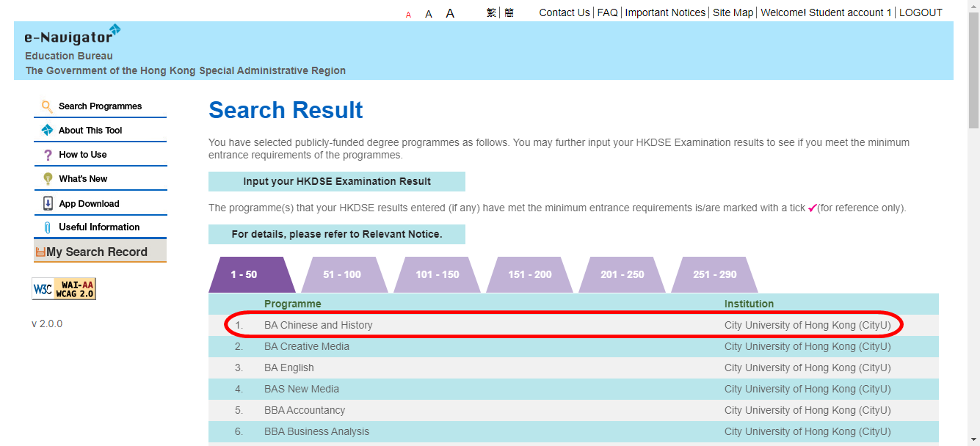Open the Site Map link

(x=733, y=12)
